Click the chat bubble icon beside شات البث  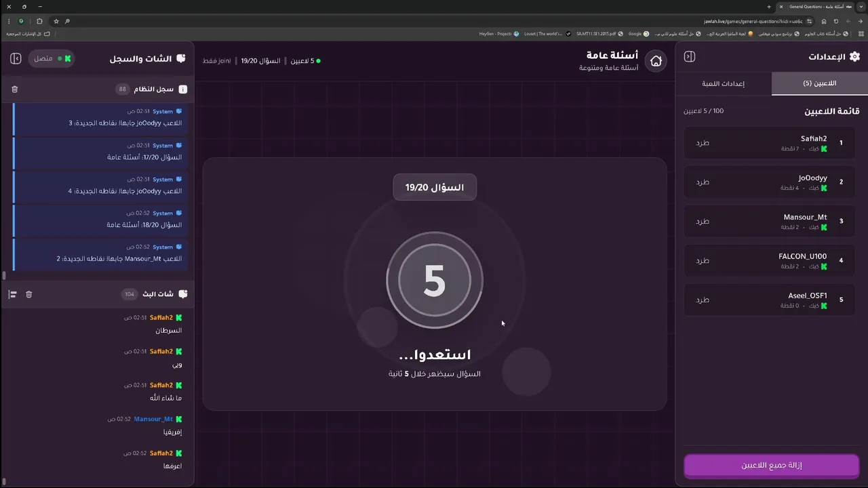pos(182,294)
